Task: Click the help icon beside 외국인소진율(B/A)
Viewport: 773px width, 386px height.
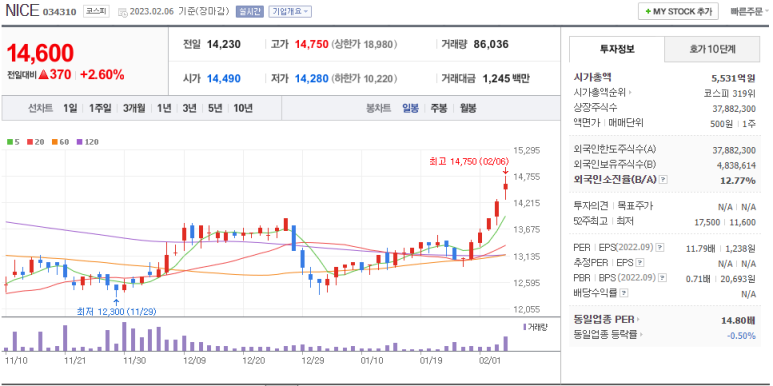Action: [x=663, y=180]
